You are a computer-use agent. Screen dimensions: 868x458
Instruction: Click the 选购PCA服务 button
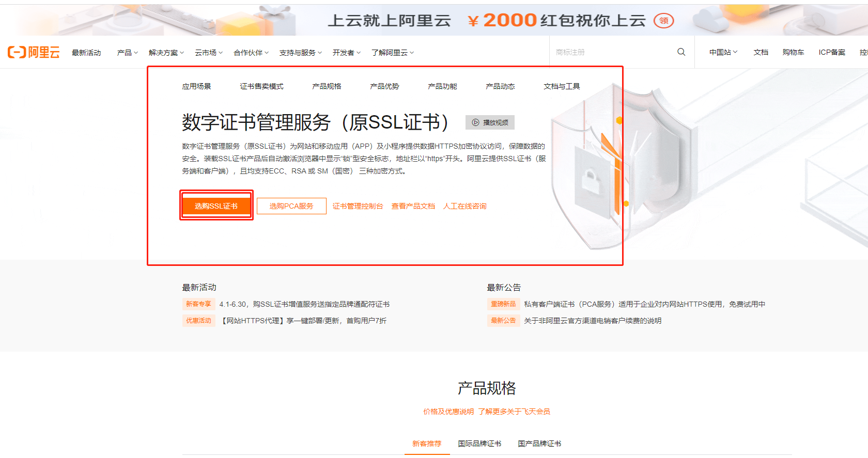tap(291, 206)
